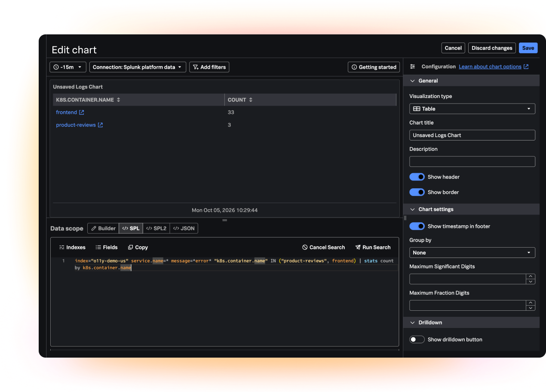Open the frontend container link
This screenshot has width=546, height=392.
(x=66, y=112)
